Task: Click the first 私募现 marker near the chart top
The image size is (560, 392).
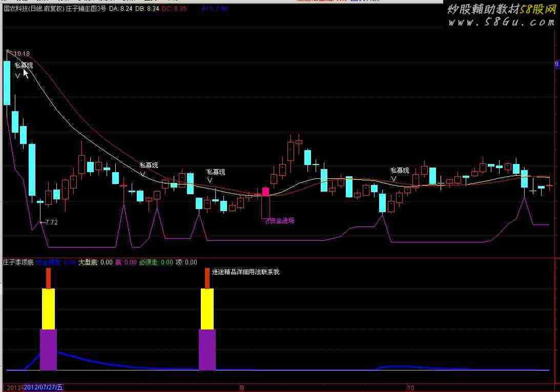Action: tap(24, 65)
